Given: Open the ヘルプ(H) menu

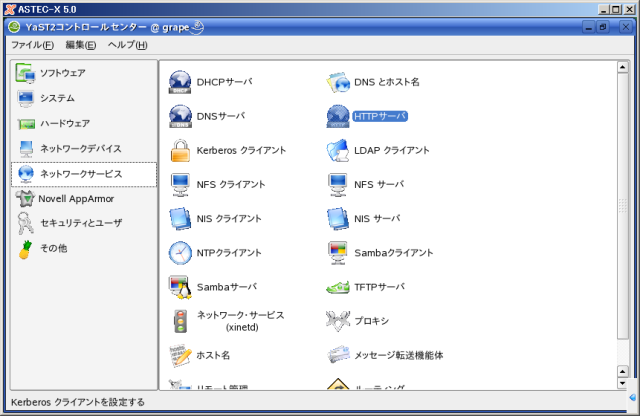Looking at the screenshot, I should pyautogui.click(x=127, y=45).
